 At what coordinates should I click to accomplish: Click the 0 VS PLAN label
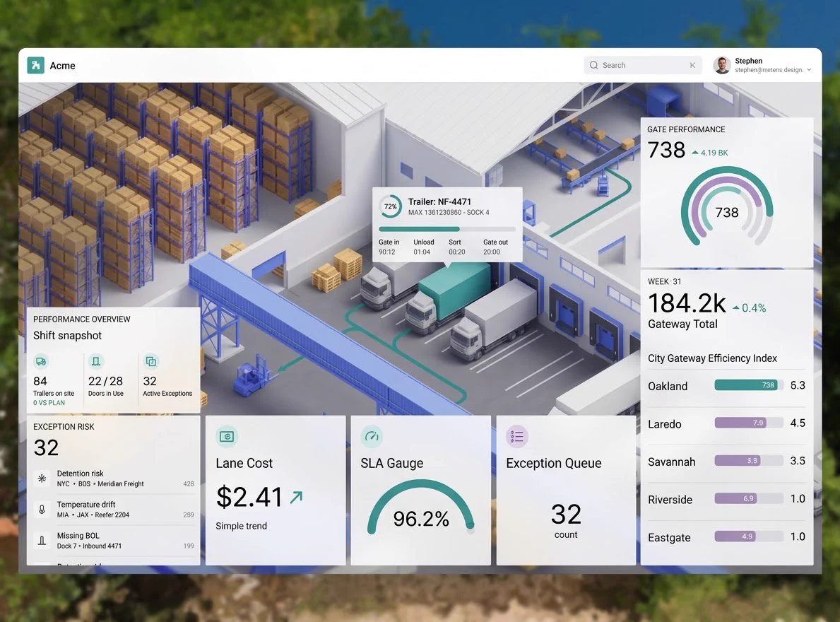(49, 403)
